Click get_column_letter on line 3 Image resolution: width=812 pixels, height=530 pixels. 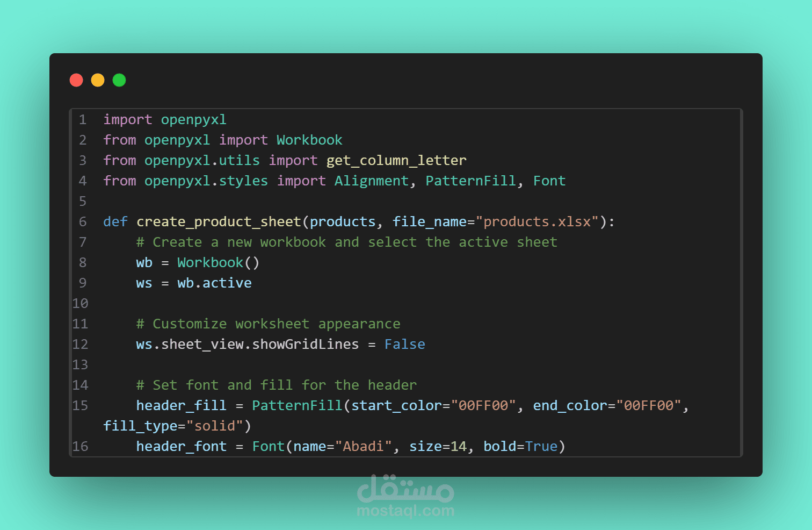[x=396, y=161]
